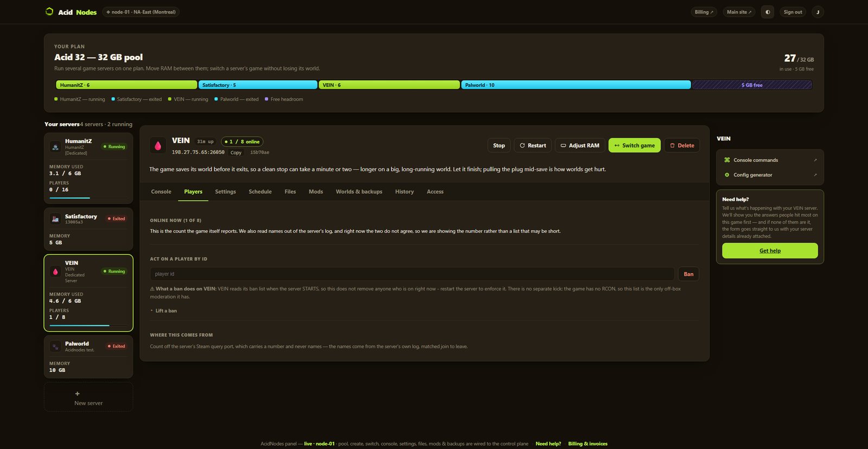
Task: Click the VEIN · 6 pool bar segment
Action: [389, 85]
